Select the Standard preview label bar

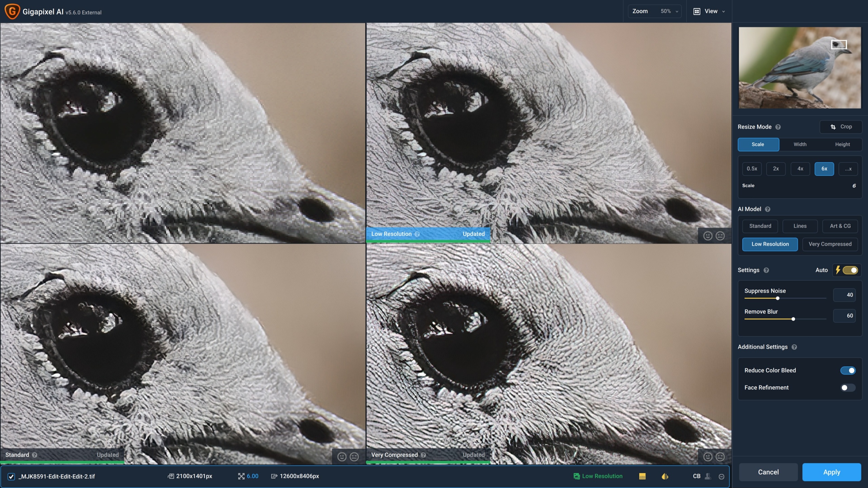62,455
